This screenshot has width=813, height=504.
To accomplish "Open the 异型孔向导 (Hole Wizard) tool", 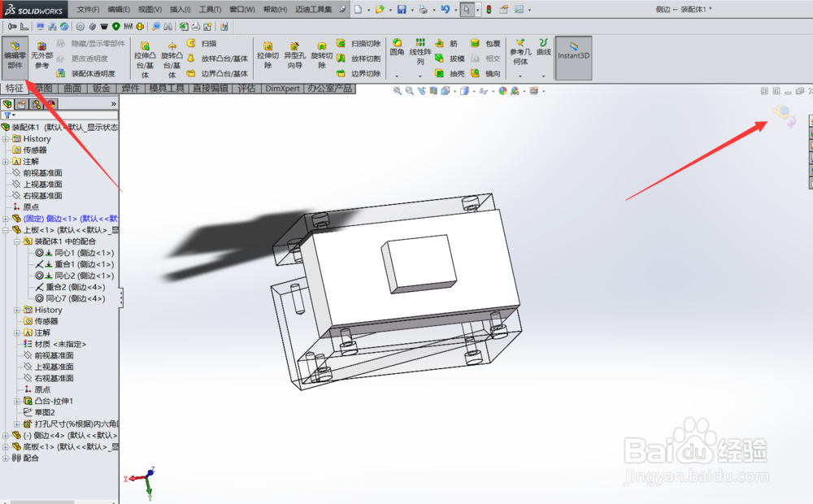I will click(294, 45).
